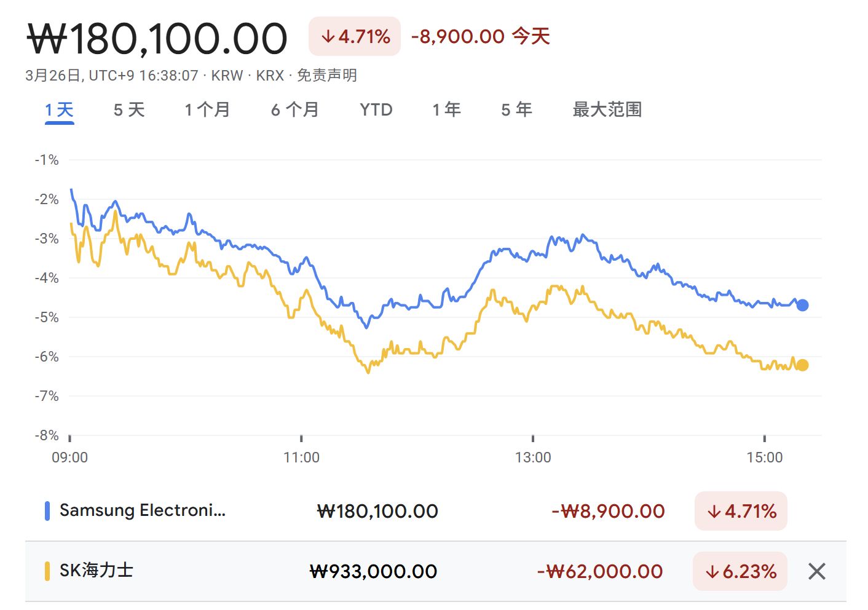The width and height of the screenshot is (868, 610).
Task: Click the yellow SK海力士 legend color bar
Action: 47,571
